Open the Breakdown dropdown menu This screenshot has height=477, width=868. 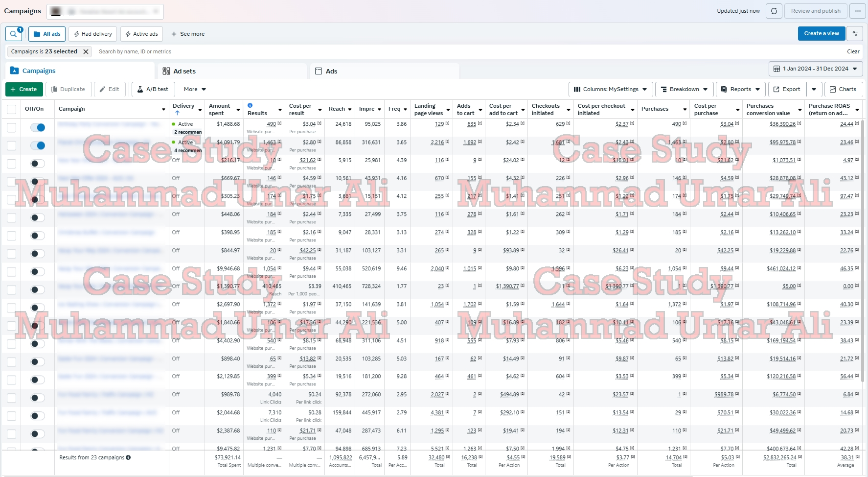click(x=684, y=89)
